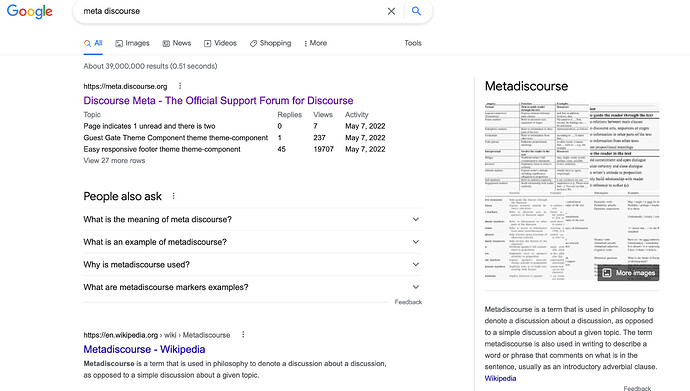Expand 'What are metadiscourse markers examples?'
Viewport: 690px width, 391px height.
click(x=252, y=287)
